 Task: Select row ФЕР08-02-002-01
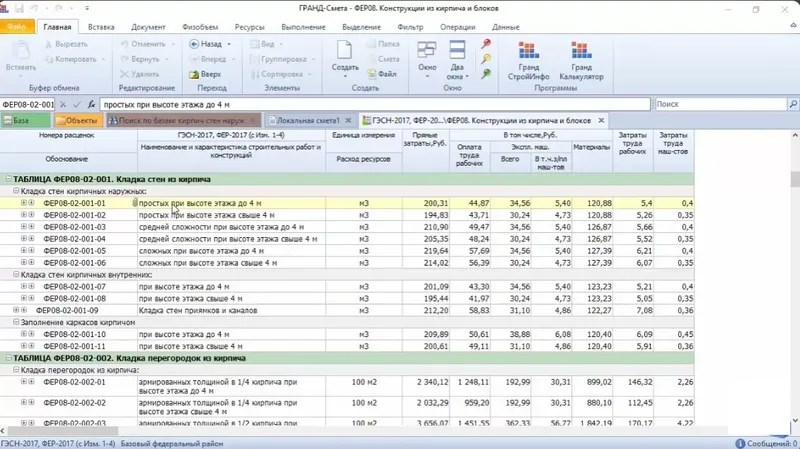347,386
